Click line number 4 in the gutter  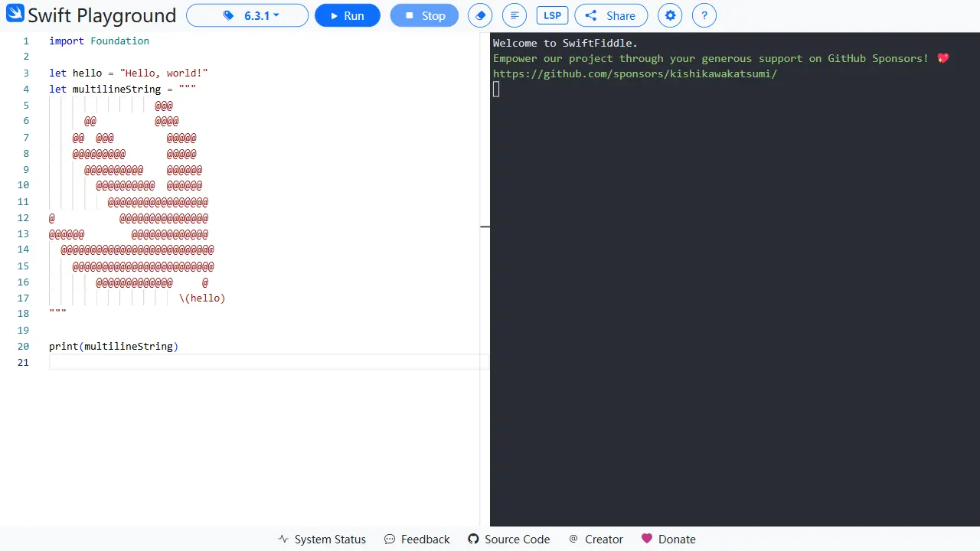coord(26,90)
